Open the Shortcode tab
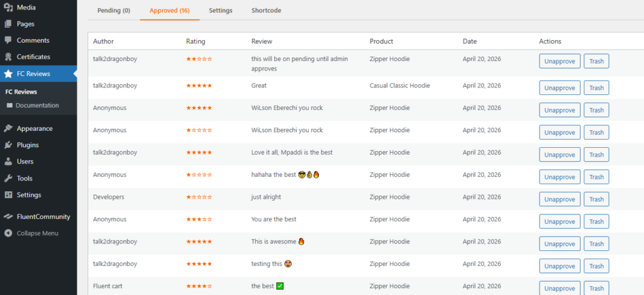 point(266,11)
